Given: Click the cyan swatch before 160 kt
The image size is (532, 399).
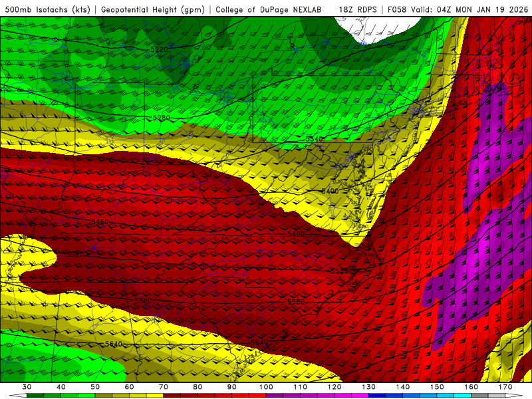Looking at the screenshot, I should coord(463,394).
